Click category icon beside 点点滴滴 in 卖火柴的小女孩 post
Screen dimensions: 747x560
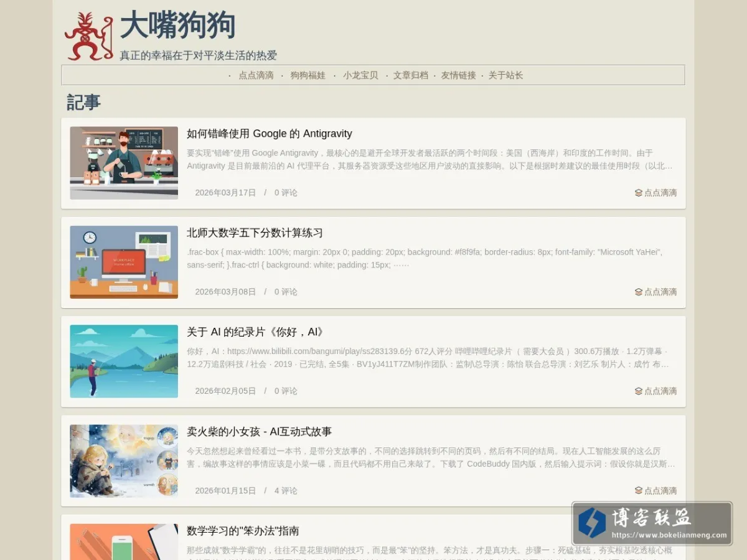tap(638, 490)
